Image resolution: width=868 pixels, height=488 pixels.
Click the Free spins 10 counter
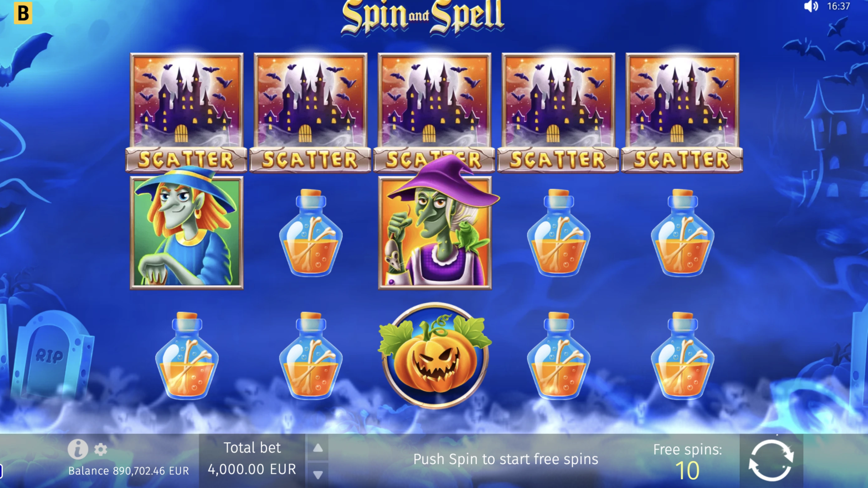[x=687, y=461]
